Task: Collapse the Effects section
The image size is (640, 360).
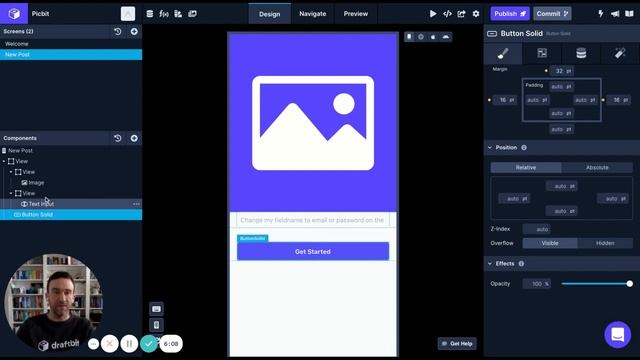Action: [x=490, y=264]
